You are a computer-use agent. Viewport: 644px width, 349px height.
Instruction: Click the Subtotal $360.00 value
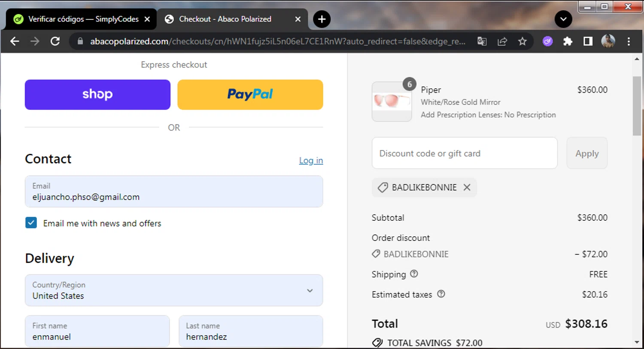point(592,217)
